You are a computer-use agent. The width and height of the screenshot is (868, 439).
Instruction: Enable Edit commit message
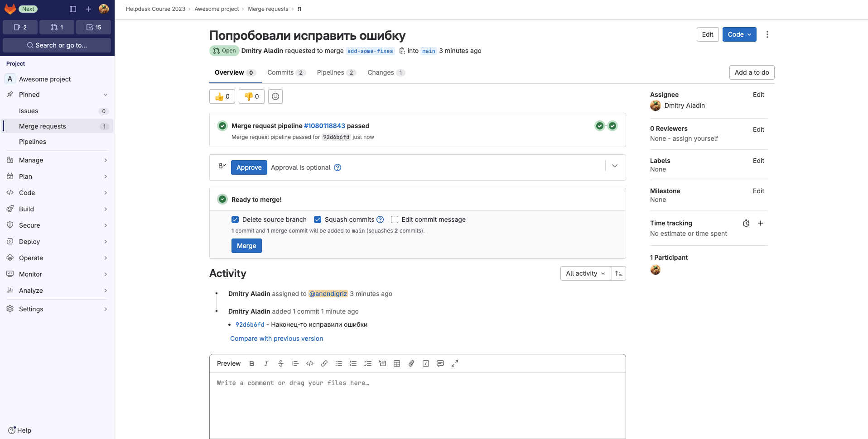[x=395, y=219]
